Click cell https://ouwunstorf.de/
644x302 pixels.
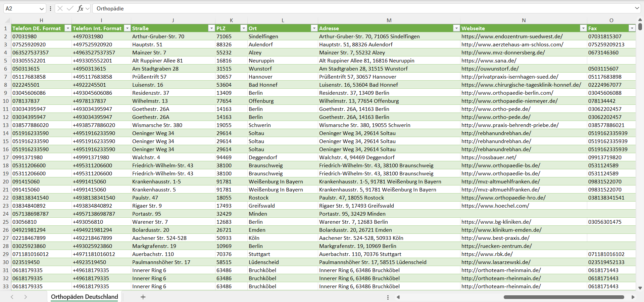click(524, 69)
